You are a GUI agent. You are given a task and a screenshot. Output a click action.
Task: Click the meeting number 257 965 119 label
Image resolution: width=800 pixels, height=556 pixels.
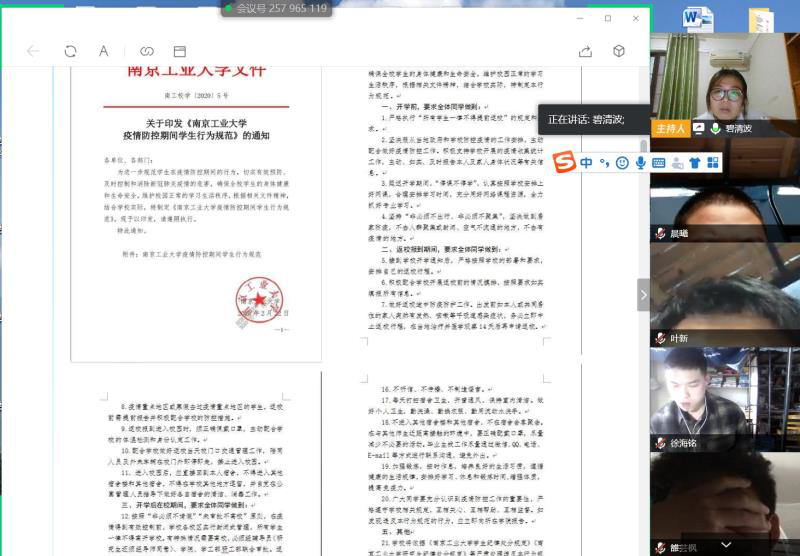pos(275,8)
